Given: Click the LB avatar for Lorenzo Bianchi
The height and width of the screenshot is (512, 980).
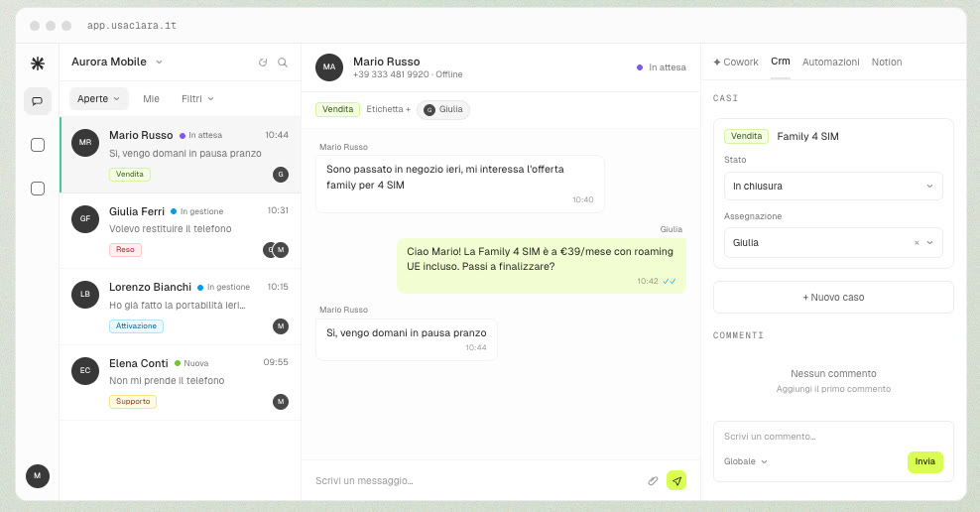Looking at the screenshot, I should [85, 295].
